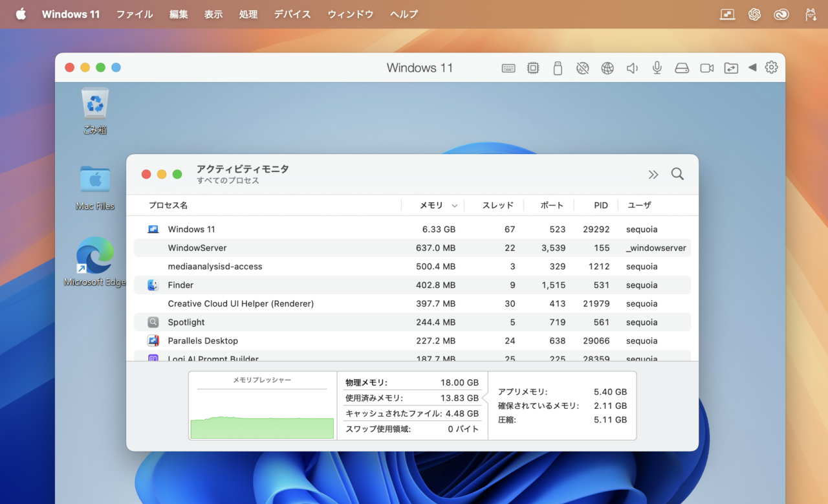Click the Parallels laptop icon in the menu bar

727,14
